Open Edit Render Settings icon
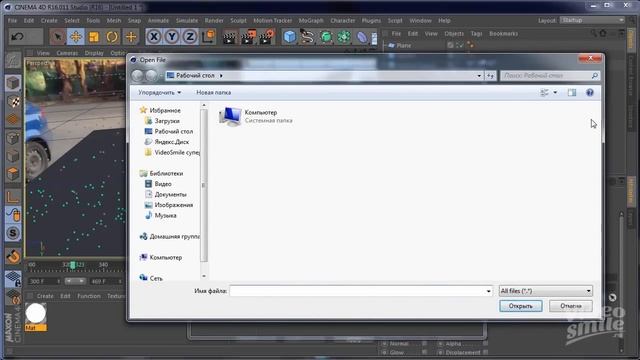 tap(267, 37)
